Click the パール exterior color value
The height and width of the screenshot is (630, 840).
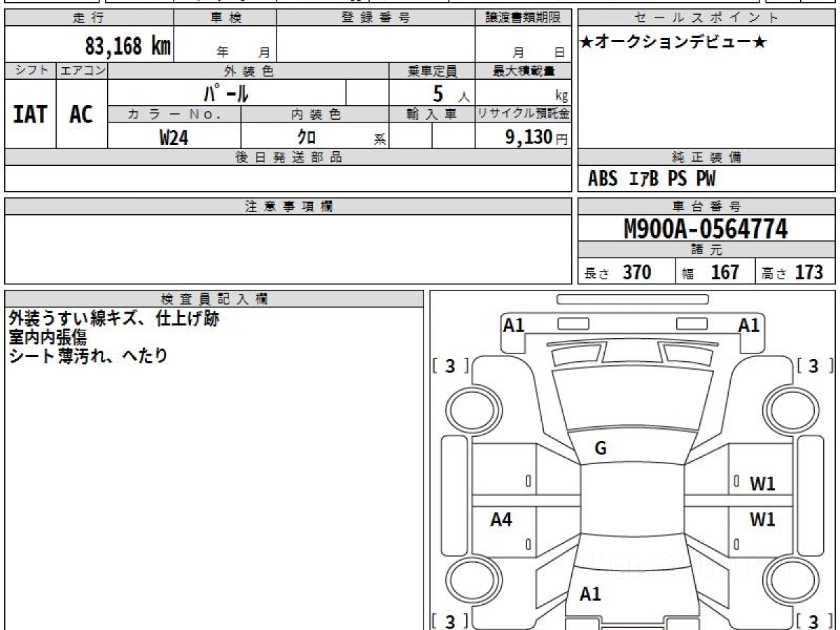226,92
